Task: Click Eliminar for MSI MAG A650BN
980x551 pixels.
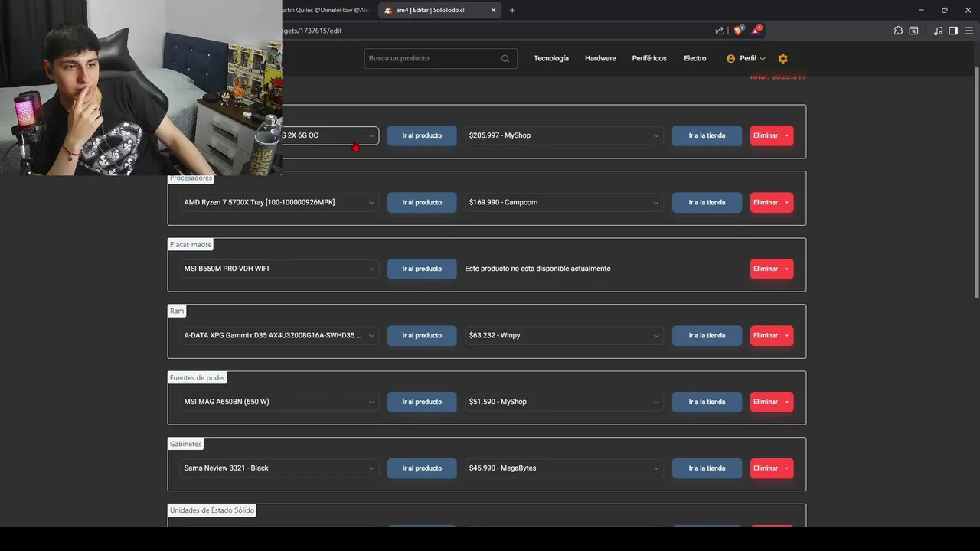Action: [766, 402]
